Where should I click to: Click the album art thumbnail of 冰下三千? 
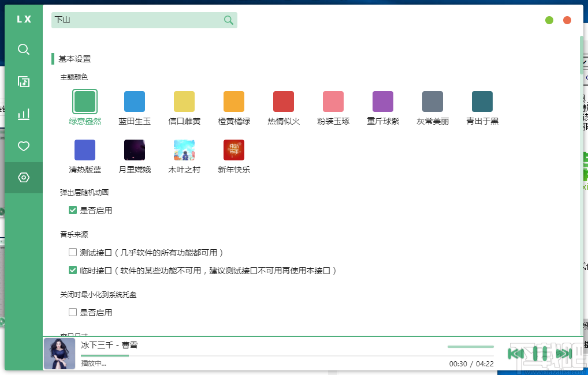[59, 353]
